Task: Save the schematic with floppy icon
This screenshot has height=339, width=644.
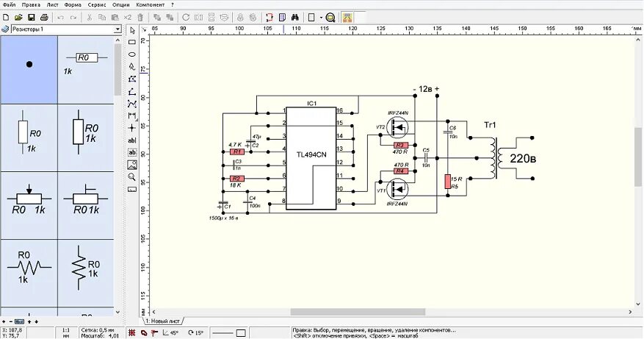Action: [32, 17]
